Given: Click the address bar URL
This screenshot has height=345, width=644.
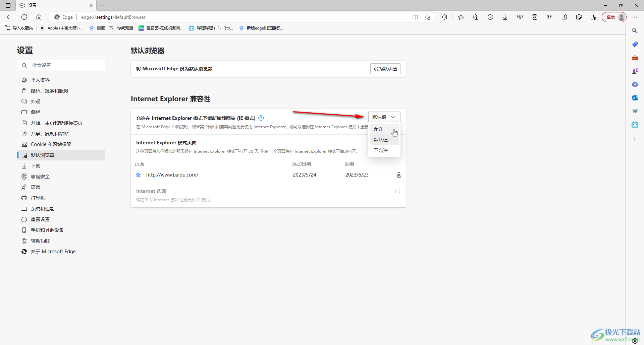Looking at the screenshot, I should [113, 17].
